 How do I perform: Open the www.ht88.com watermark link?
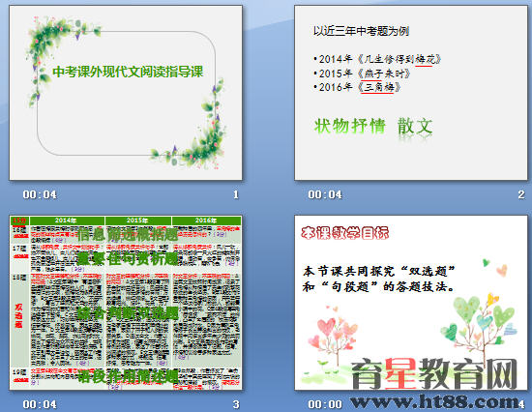pyautogui.click(x=434, y=402)
